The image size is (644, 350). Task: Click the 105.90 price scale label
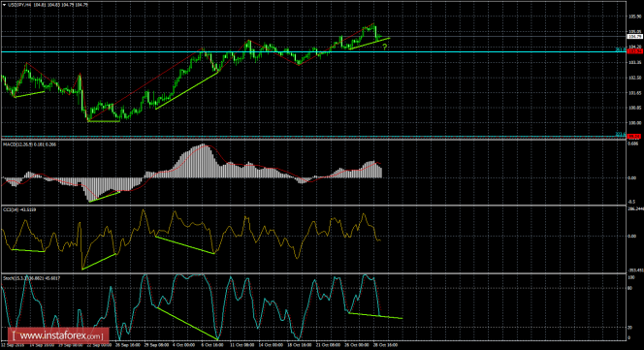point(635,16)
